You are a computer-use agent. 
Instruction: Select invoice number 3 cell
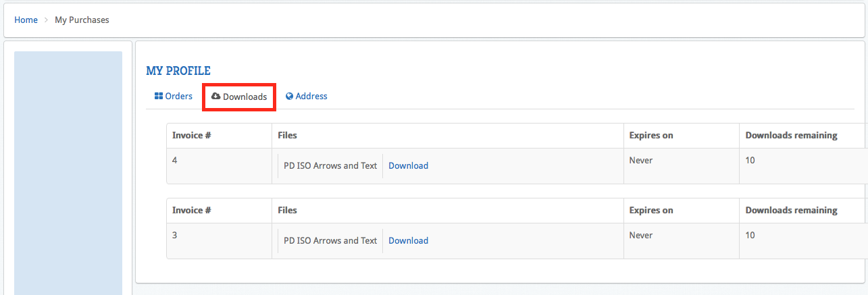pos(176,236)
